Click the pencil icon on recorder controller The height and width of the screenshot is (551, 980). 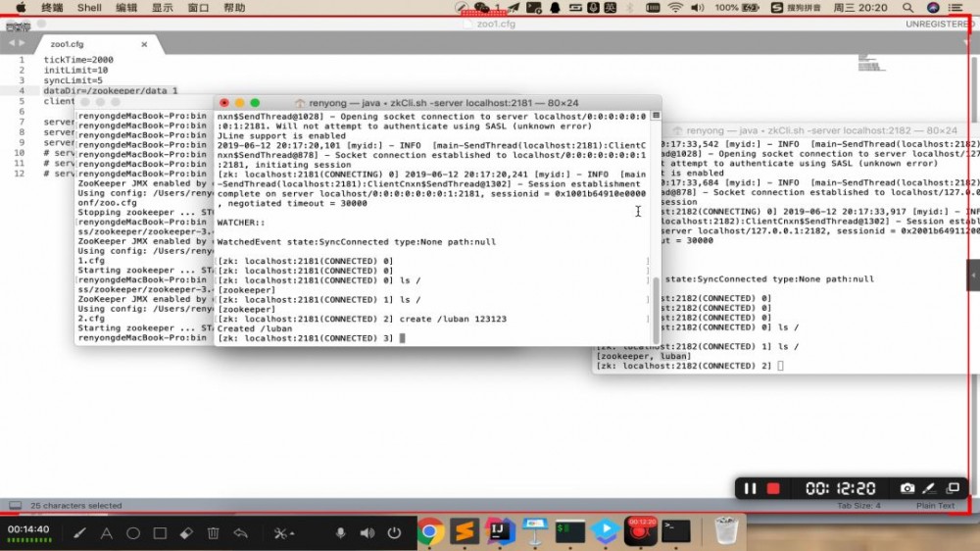[x=929, y=488]
